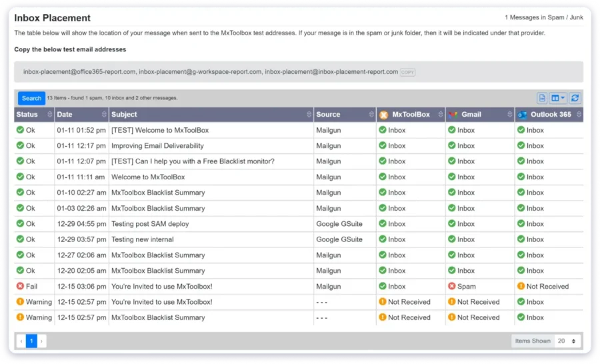The height and width of the screenshot is (364, 600).
Task: Click MxToolBox Inbox icon for 'Improving Email Deliverability'
Action: 383,145
